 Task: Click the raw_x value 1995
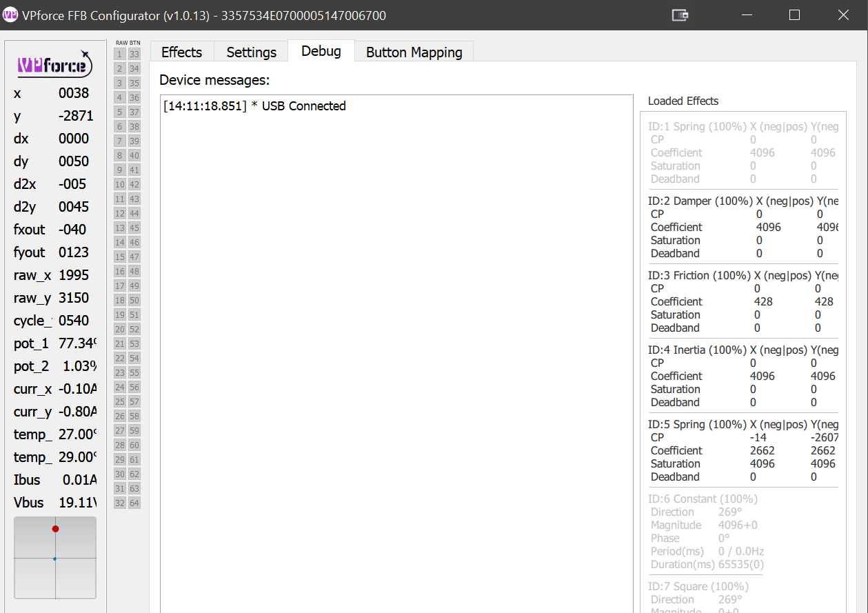click(74, 275)
